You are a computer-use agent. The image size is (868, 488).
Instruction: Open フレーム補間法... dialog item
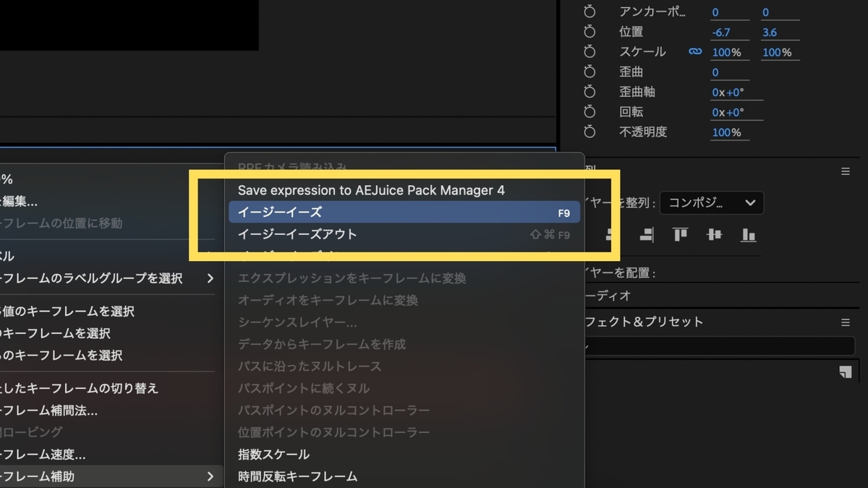110,411
